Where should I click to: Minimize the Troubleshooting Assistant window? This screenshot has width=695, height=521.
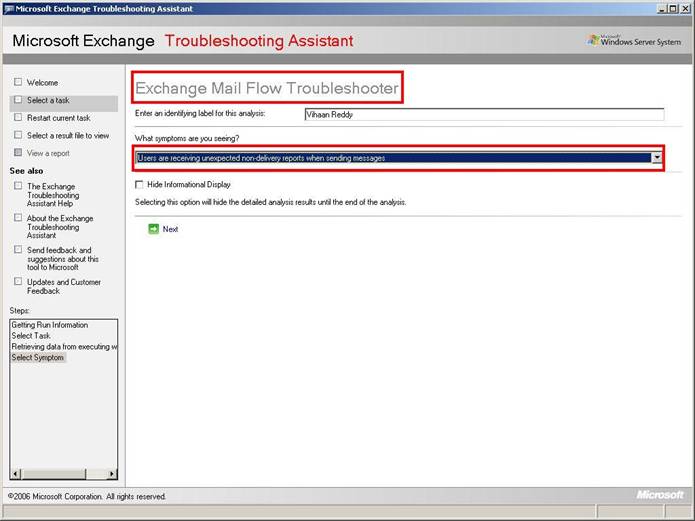pos(661,8)
